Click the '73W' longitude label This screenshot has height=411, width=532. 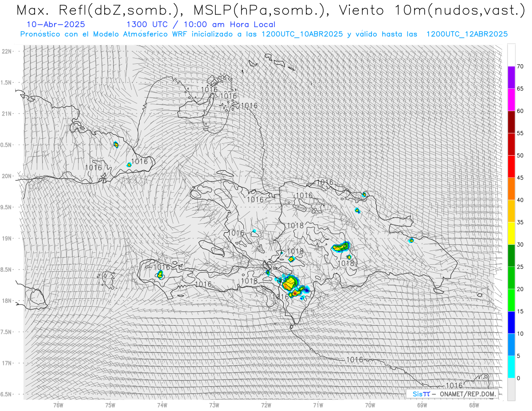(x=214, y=405)
